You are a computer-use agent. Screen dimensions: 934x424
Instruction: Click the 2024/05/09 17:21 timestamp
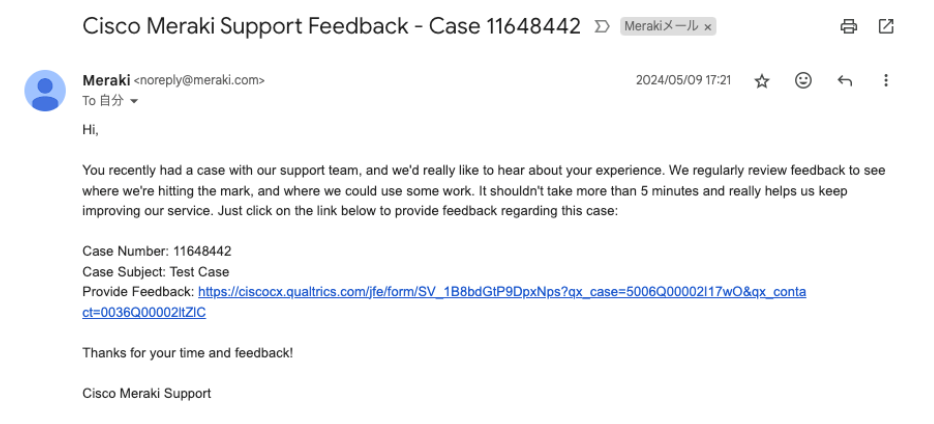683,81
